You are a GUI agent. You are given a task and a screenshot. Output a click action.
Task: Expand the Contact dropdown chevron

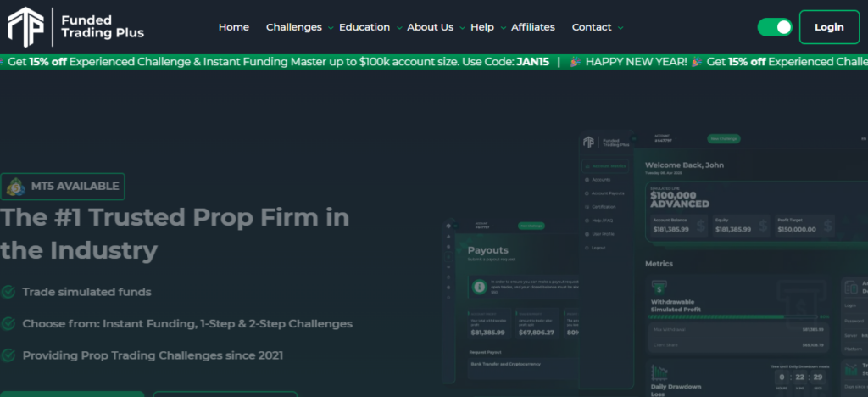point(620,28)
